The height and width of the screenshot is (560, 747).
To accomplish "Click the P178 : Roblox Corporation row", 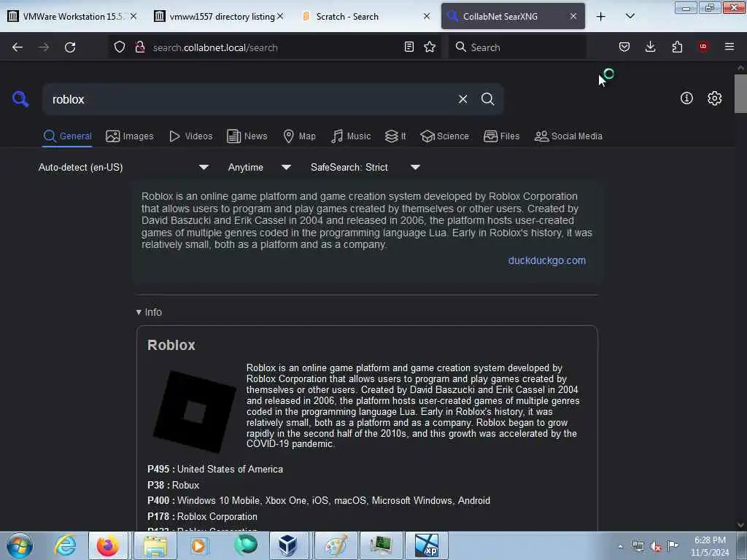I will coord(202,517).
